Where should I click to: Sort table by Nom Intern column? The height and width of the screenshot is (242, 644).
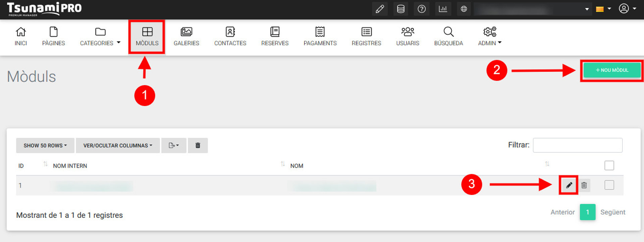70,166
